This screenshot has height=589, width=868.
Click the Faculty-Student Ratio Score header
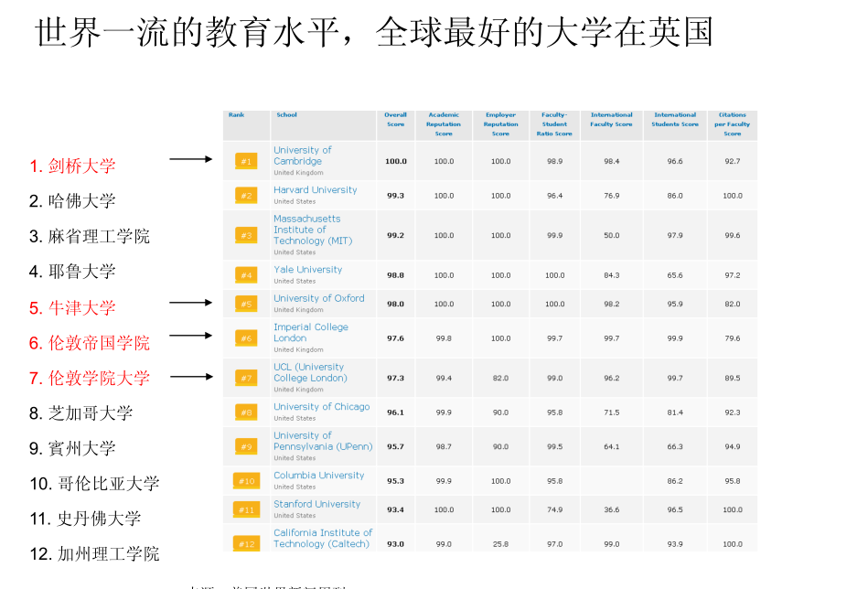pos(554,124)
